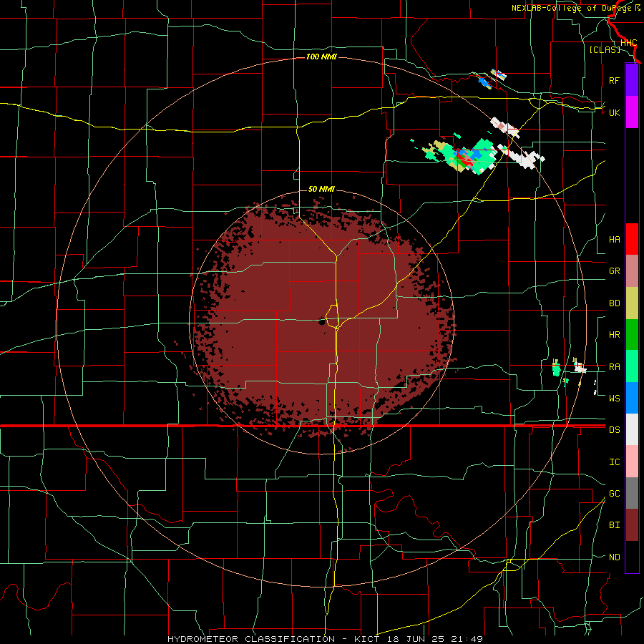This screenshot has width=644, height=644.
Task: Click the UK magenta legend swatch
Action: point(632,112)
